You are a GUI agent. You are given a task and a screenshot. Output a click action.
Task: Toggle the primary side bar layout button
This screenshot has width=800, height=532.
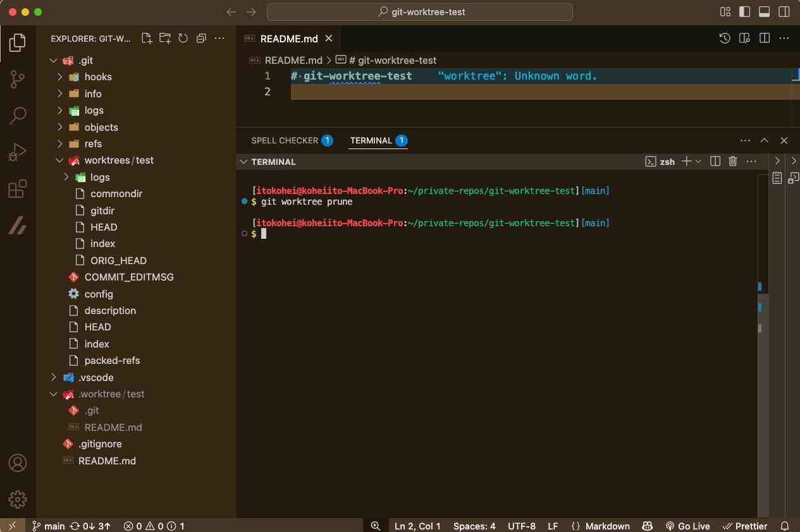pos(744,12)
